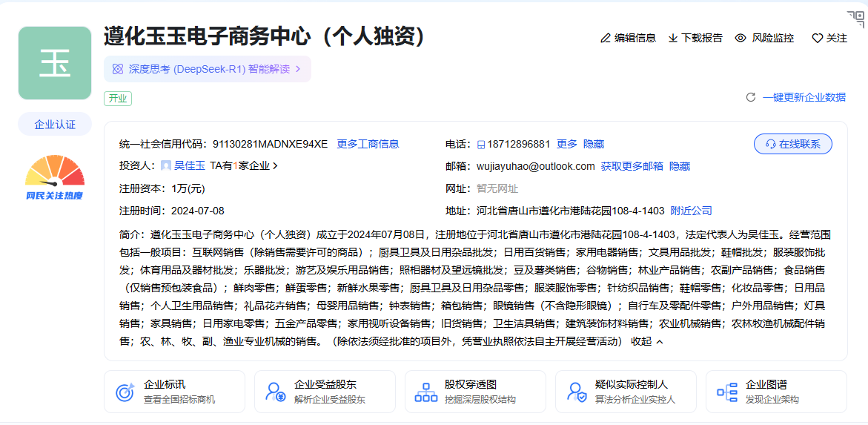
Task: Click the phone icon before 18712896881
Action: [480, 145]
